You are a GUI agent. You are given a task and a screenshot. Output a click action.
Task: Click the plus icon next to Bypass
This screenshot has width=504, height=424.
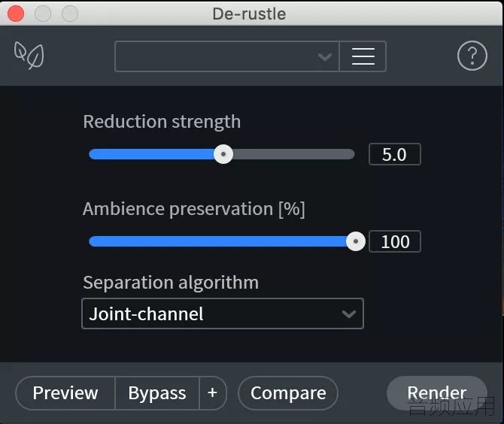212,393
